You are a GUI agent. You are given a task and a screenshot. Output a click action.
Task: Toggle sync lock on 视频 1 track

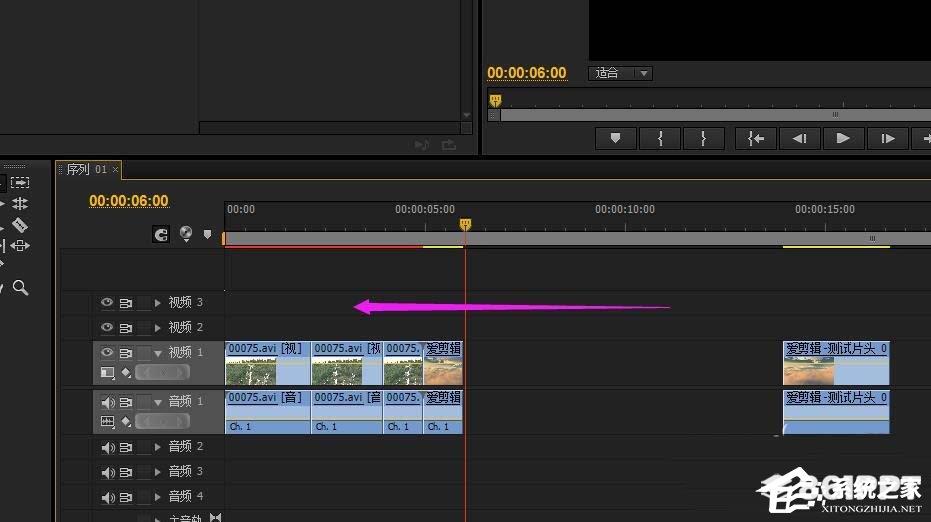(126, 353)
